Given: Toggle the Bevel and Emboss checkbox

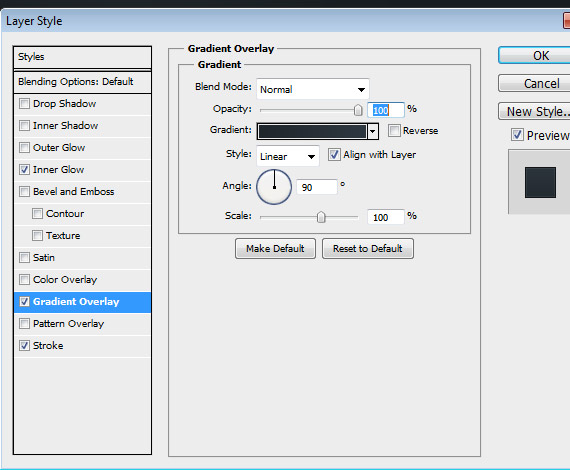Looking at the screenshot, I should point(24,192).
